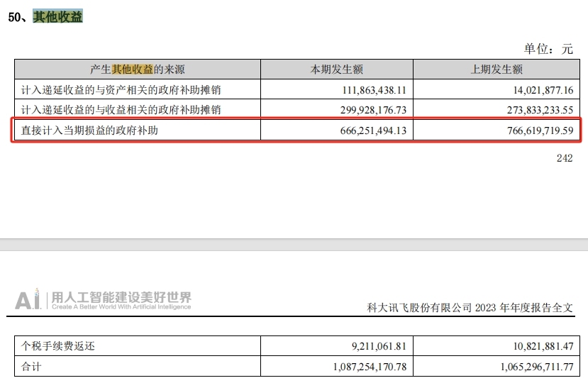The height and width of the screenshot is (383, 588).
Task: Click the total 1,065,296,711.77
Action: coord(537,367)
